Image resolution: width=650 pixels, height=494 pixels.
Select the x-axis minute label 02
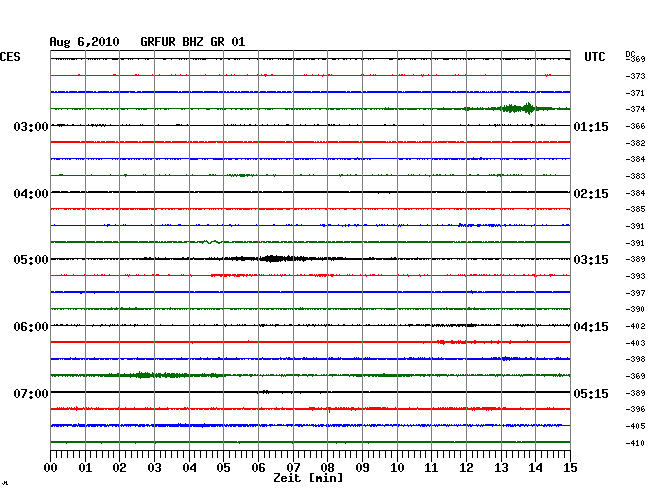[119, 468]
